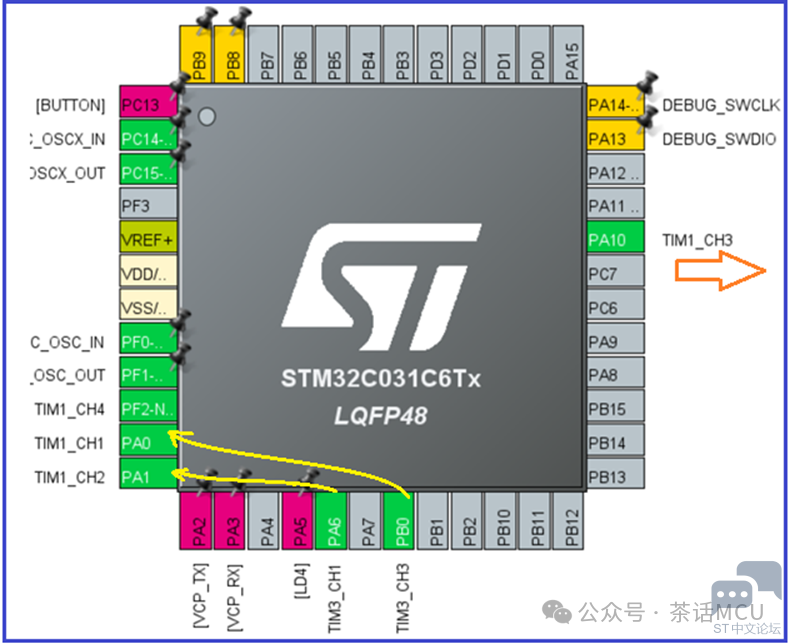Select the PF1 OSC_OUT pin
This screenshot has height=644, width=790.
click(x=149, y=372)
